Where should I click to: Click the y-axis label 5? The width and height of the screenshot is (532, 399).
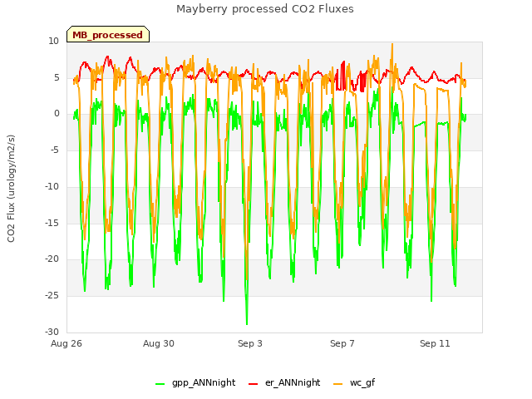[57, 77]
